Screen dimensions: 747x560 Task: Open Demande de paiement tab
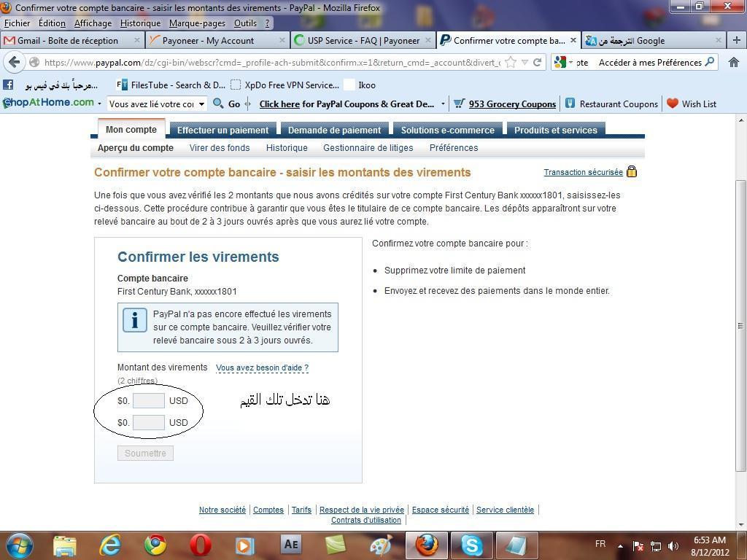[x=334, y=130]
